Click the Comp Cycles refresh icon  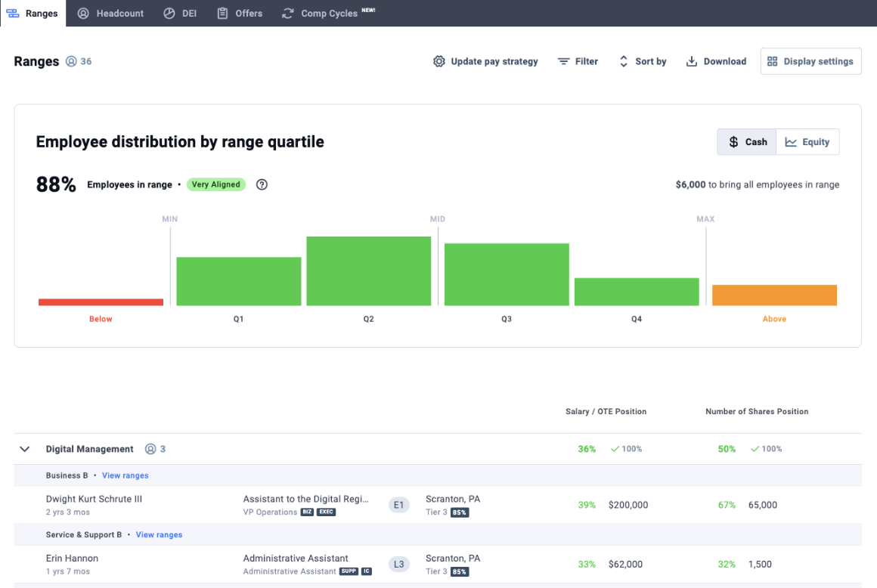point(287,14)
